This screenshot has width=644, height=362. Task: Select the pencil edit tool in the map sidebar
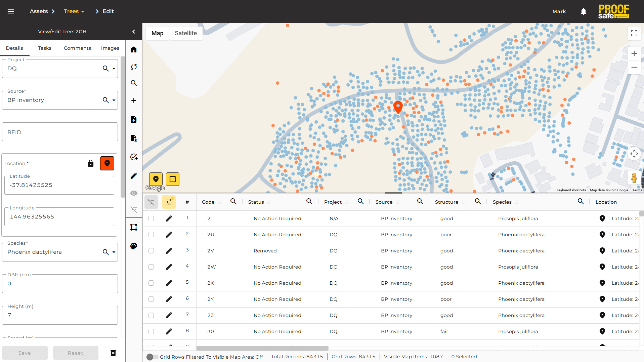click(x=134, y=176)
